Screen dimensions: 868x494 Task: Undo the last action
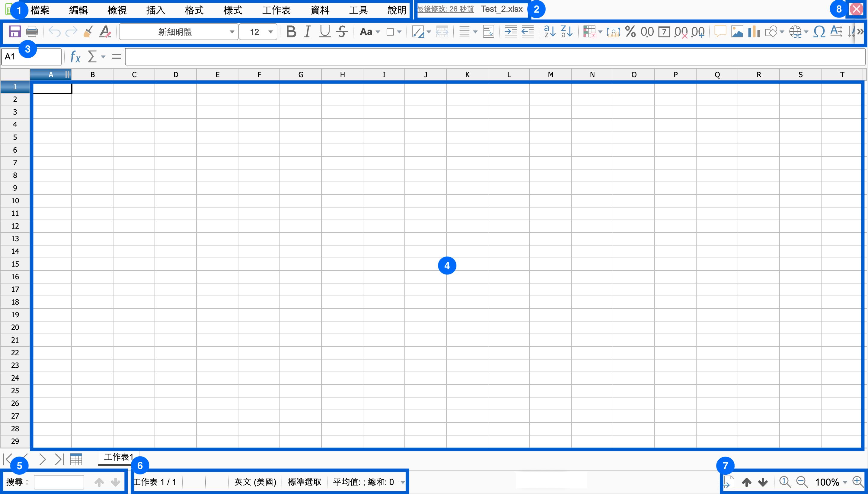pyautogui.click(x=54, y=32)
